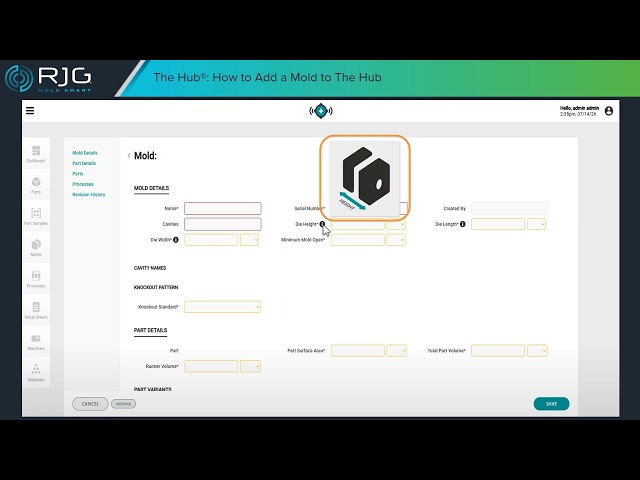The image size is (640, 480).
Task: Open Total Part Volume unit dropdown
Action: (x=537, y=351)
